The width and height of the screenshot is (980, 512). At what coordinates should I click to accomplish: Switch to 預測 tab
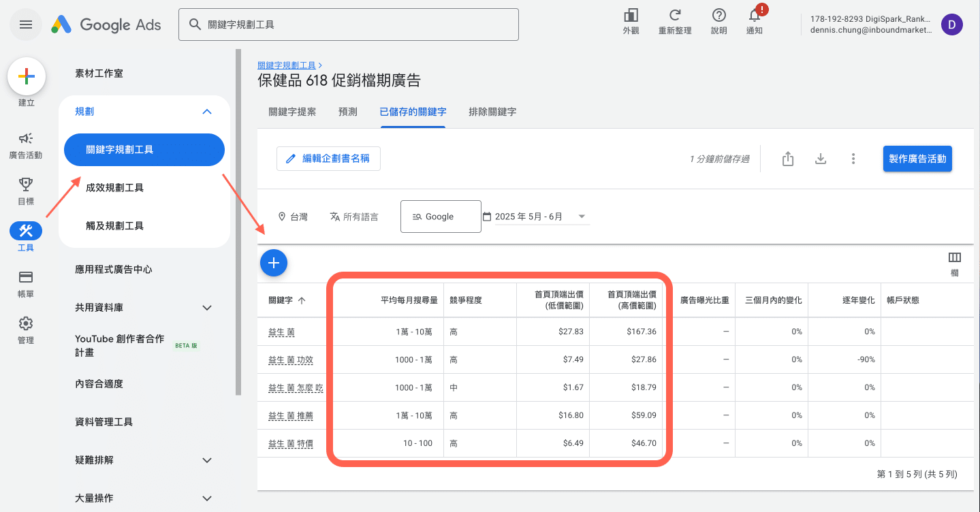348,112
